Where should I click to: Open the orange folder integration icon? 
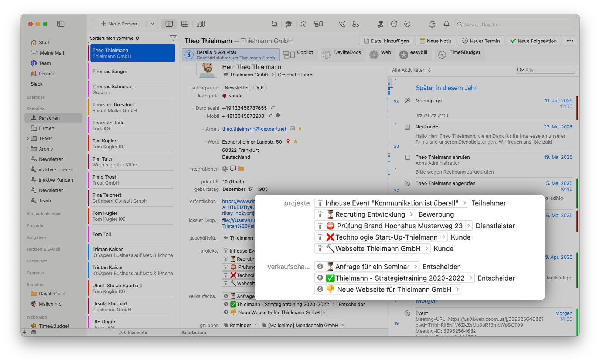[241, 169]
